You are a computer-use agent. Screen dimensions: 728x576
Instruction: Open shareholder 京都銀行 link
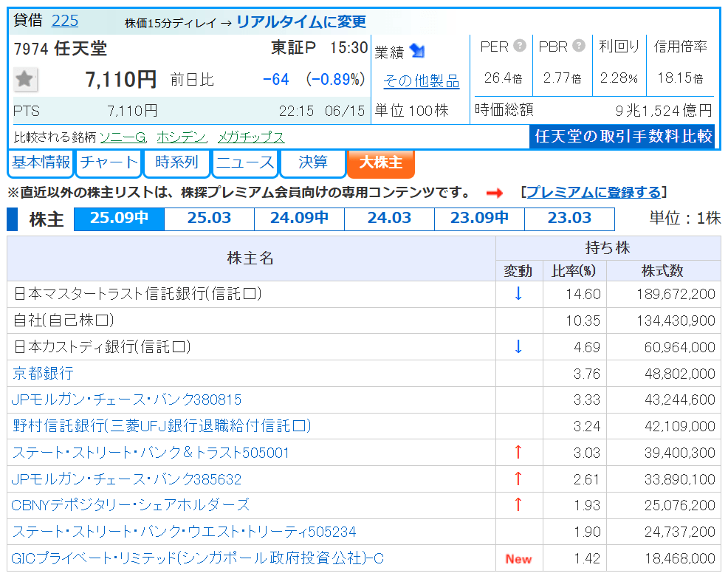coord(43,374)
